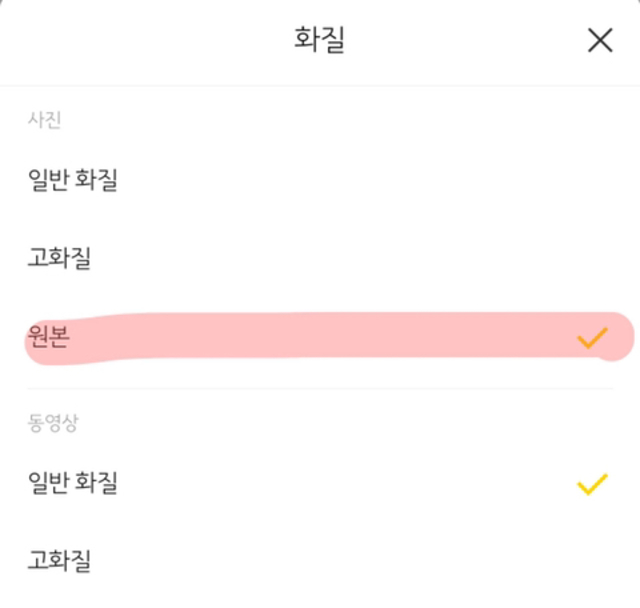
Task: Click the pink highlight stroke on 원본 row
Action: coord(300,338)
